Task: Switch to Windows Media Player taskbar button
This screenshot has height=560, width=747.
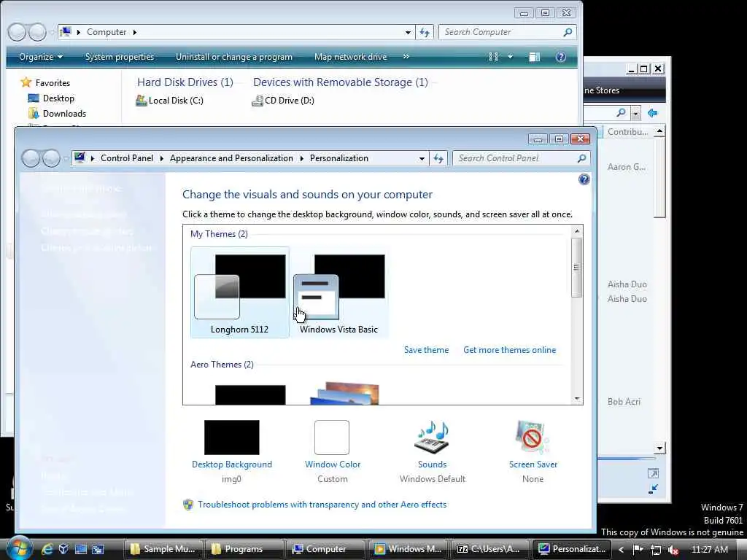Action: (x=407, y=549)
